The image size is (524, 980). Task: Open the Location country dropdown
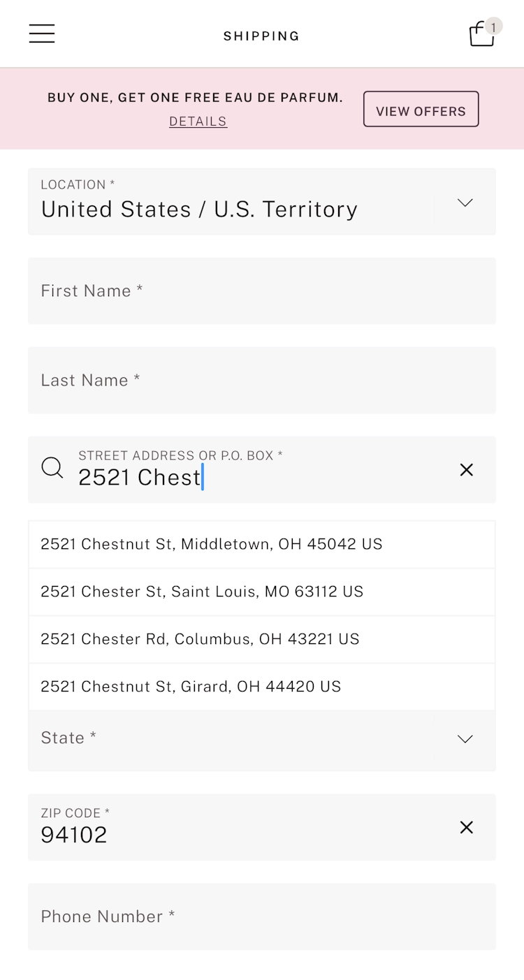tap(465, 203)
